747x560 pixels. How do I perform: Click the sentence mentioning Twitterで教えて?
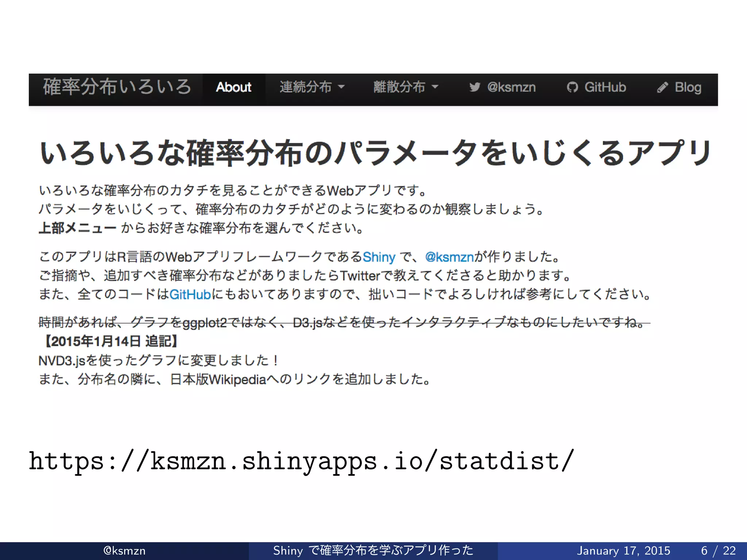click(x=305, y=276)
